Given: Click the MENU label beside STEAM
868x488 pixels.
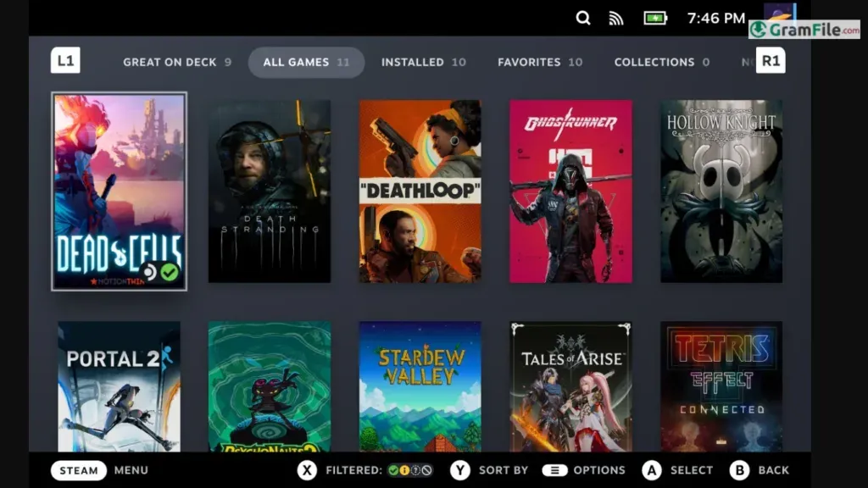Looking at the screenshot, I should [x=131, y=470].
